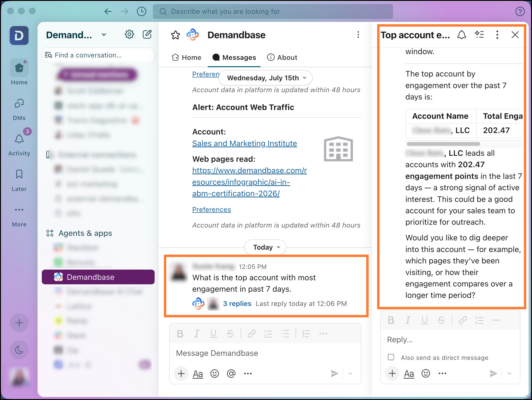Click the attach plus in thread reply
Image resolution: width=532 pixels, height=400 pixels.
pyautogui.click(x=392, y=374)
